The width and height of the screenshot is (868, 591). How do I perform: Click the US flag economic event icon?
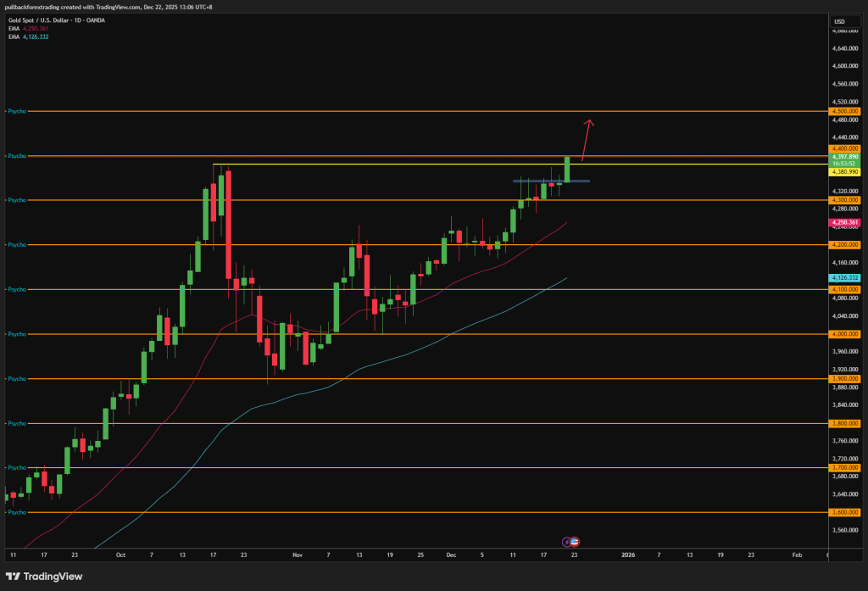[x=575, y=541]
